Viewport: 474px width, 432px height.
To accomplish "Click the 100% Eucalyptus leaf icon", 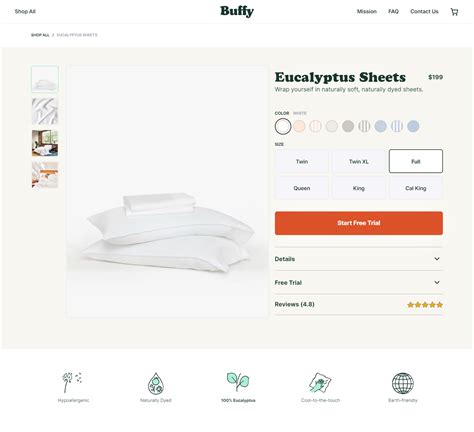I will (238, 382).
